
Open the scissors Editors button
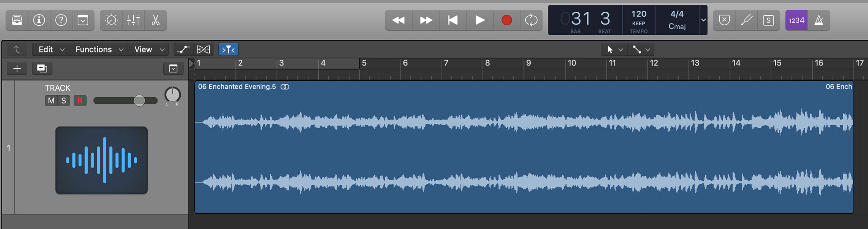click(156, 20)
